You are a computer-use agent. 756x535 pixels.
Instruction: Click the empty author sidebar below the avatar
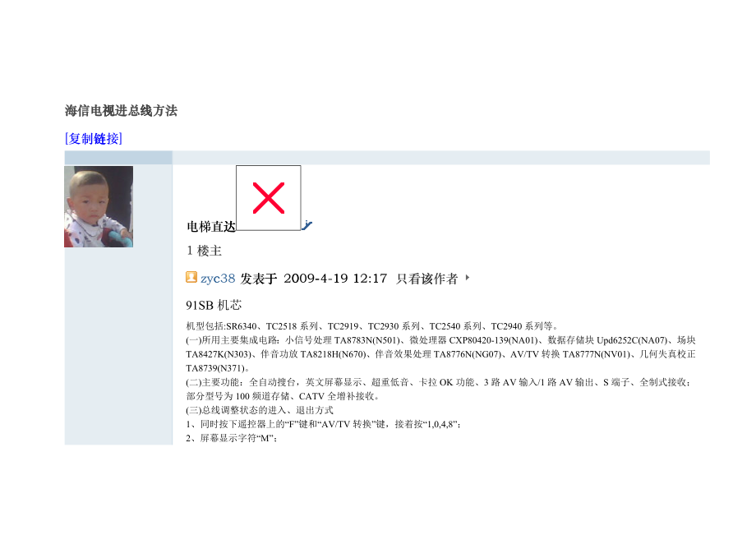pos(118,346)
